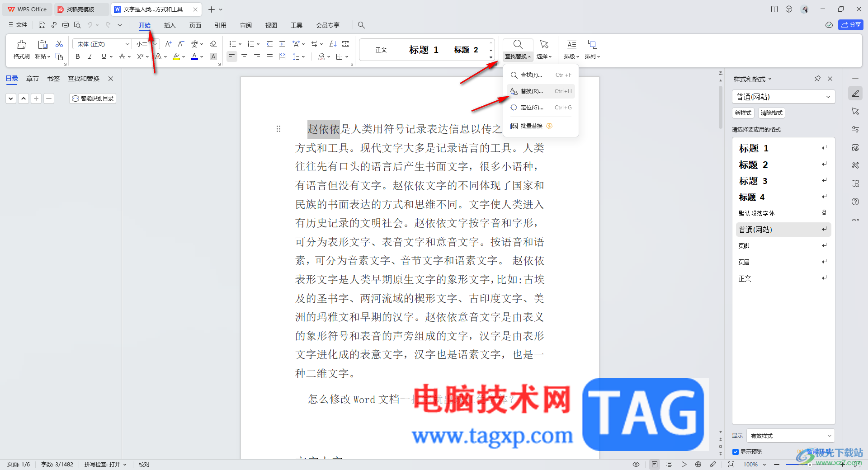Click 批量替换 entry

click(541, 126)
